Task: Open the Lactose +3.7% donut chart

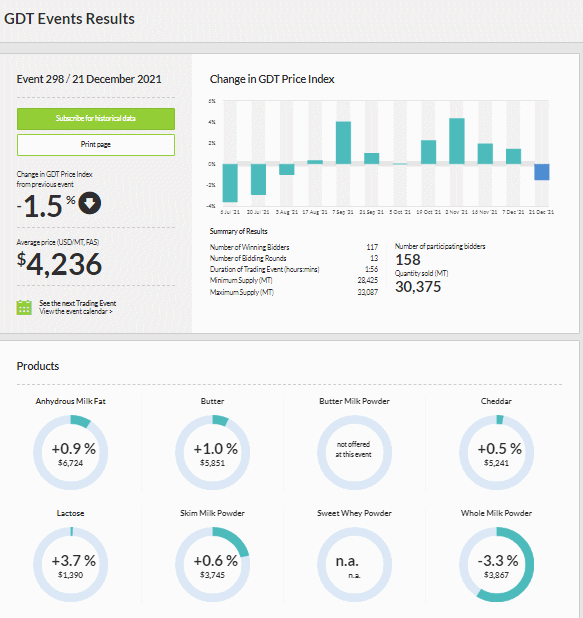Action: (x=71, y=564)
